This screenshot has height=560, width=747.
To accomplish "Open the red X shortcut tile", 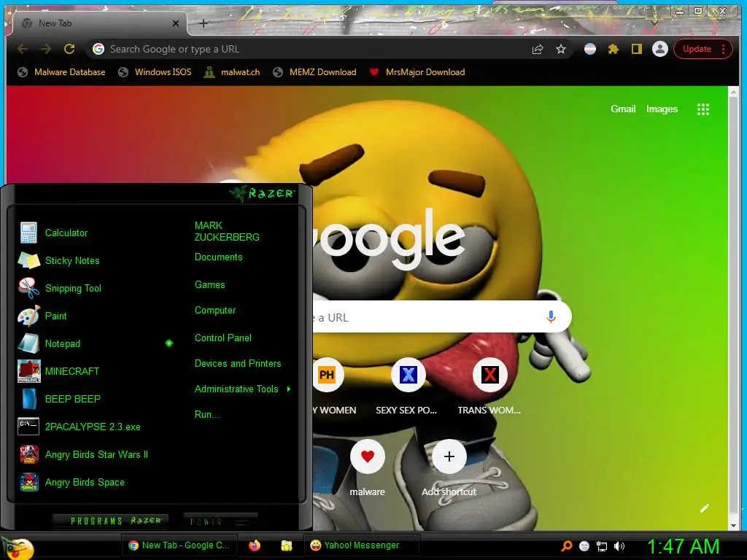I will pyautogui.click(x=489, y=376).
